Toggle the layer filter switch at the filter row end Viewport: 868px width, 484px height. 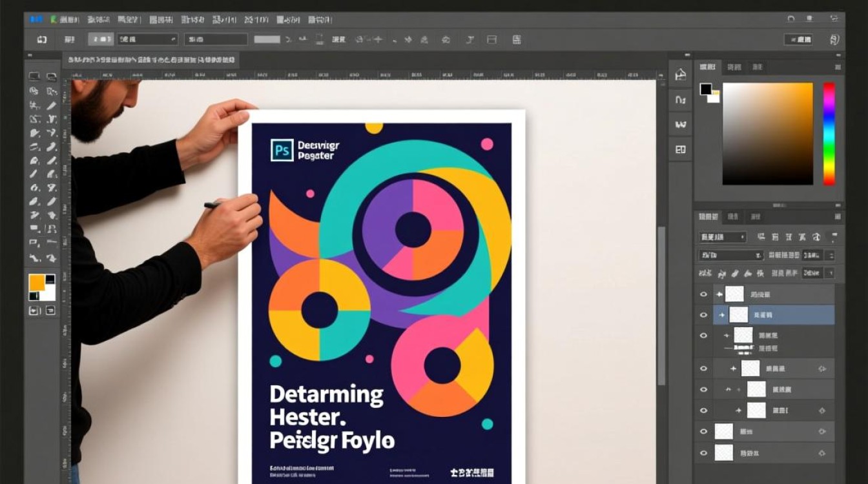pos(835,236)
